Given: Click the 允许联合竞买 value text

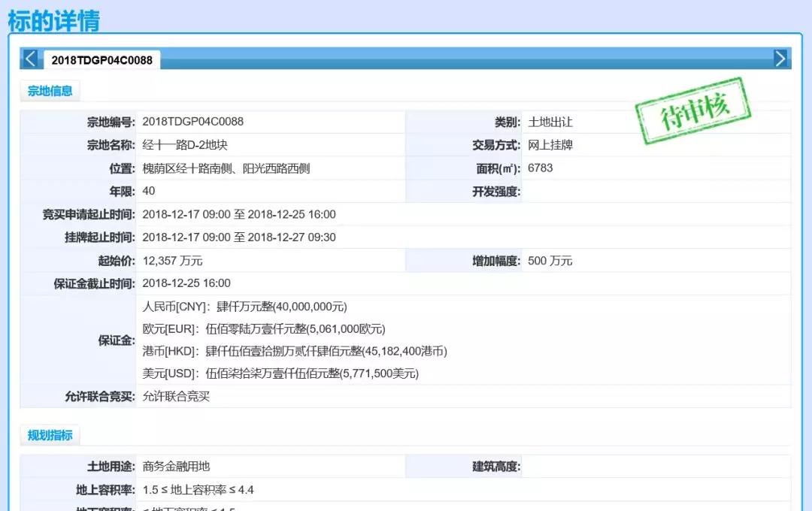Looking at the screenshot, I should click(176, 396).
